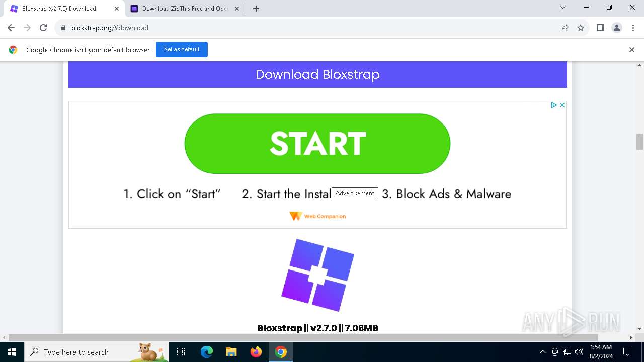This screenshot has width=644, height=362.
Task: Click the scroll up arrow of the page
Action: click(x=639, y=65)
